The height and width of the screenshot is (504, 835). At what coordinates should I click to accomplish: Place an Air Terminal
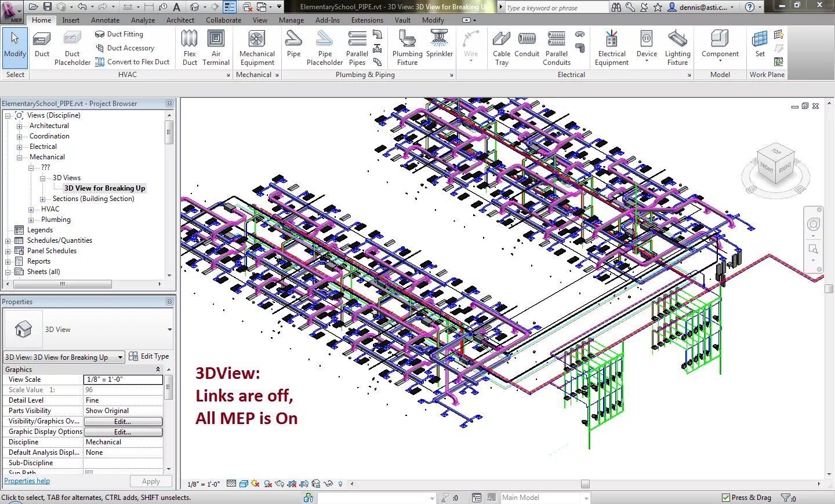pos(216,49)
